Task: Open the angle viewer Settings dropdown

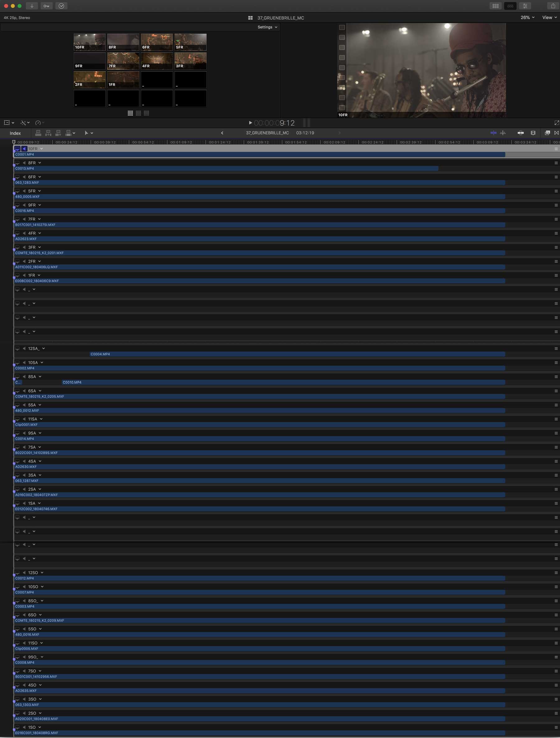Action: pos(267,27)
